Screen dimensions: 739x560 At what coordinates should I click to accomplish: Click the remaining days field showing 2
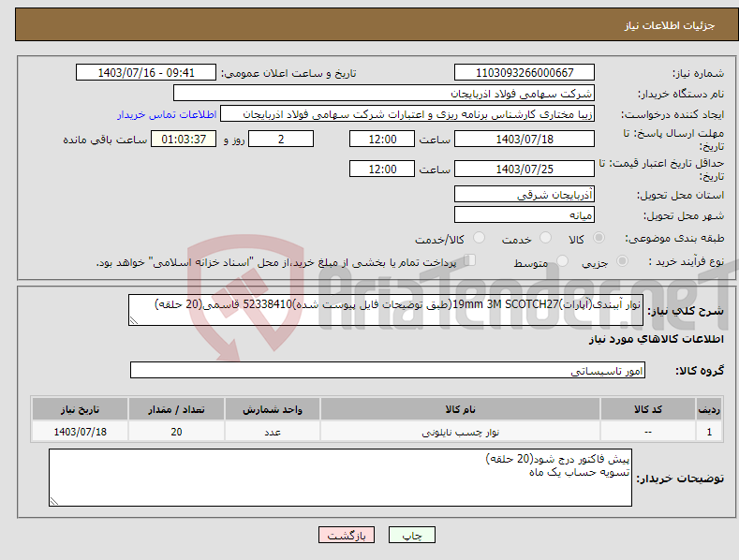tap(281, 139)
